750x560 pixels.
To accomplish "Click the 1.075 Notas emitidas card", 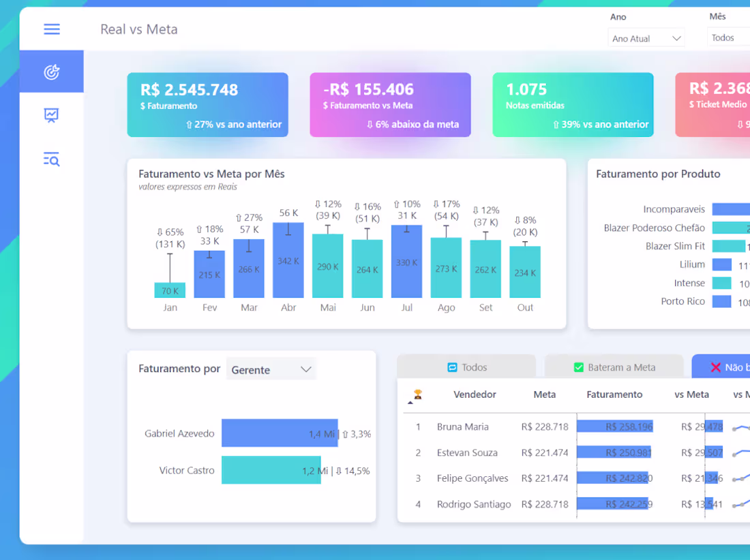I will pyautogui.click(x=573, y=105).
